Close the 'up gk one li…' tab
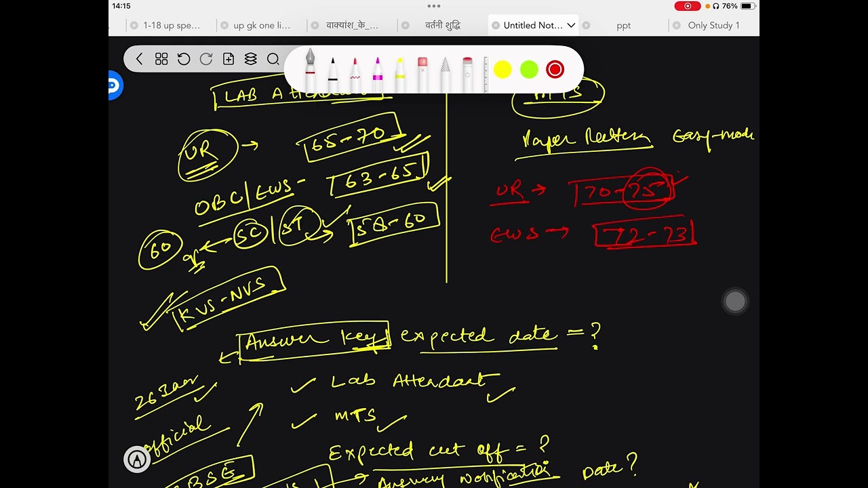The height and width of the screenshot is (488, 868). (224, 25)
